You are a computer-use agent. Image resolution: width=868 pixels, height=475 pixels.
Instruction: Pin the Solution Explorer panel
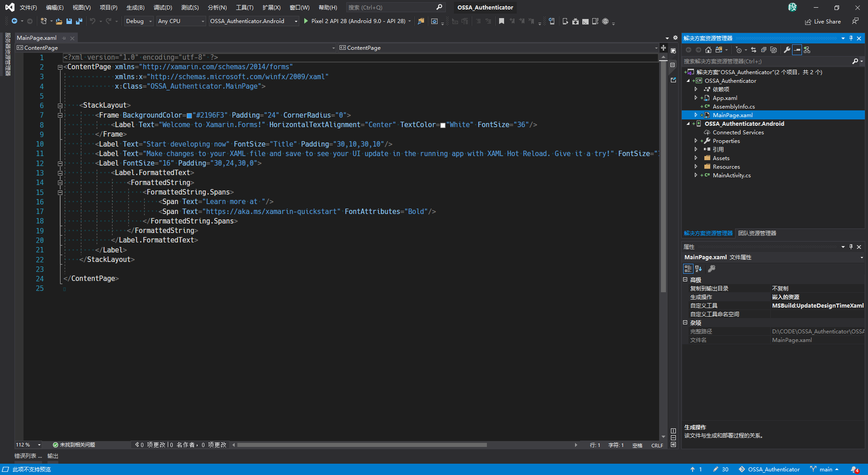(851, 38)
